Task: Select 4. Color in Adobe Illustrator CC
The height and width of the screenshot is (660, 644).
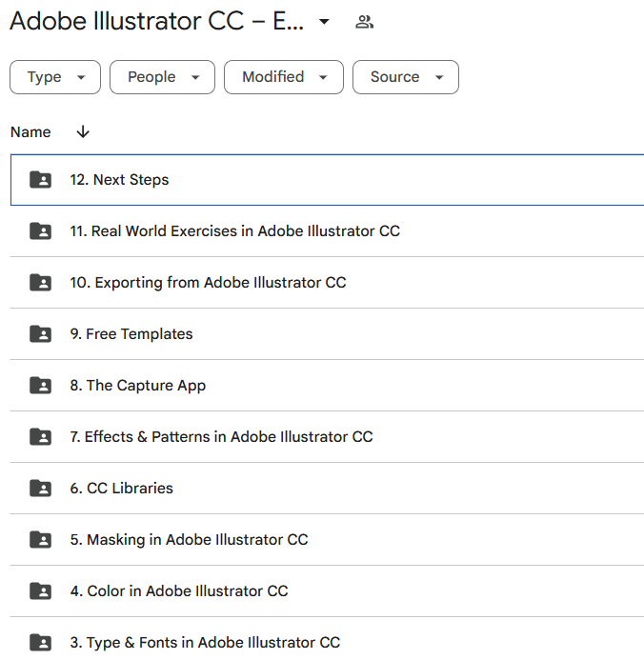Action: pyautogui.click(x=327, y=591)
